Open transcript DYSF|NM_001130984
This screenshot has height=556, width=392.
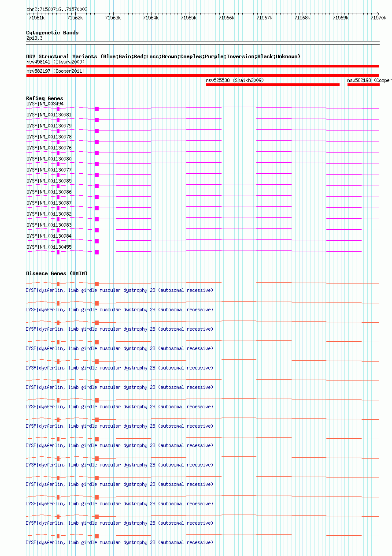(49, 236)
